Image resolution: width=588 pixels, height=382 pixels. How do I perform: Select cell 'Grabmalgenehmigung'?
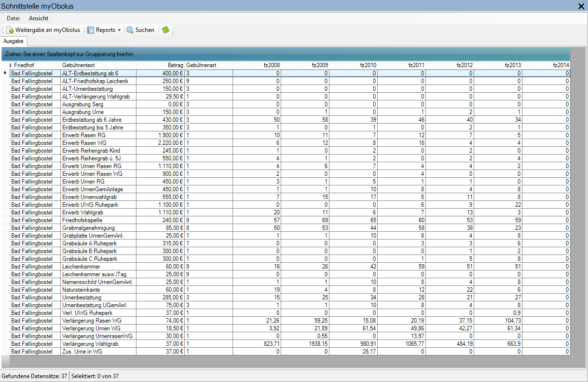pos(98,228)
